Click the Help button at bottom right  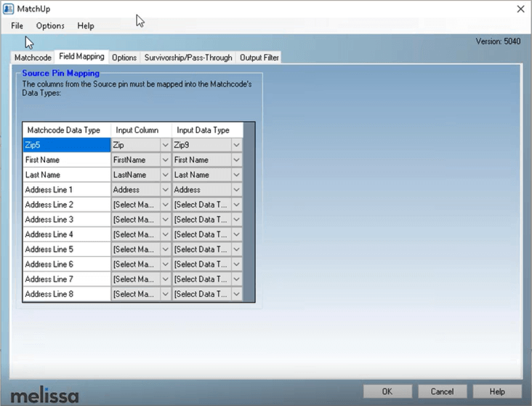[x=497, y=391]
